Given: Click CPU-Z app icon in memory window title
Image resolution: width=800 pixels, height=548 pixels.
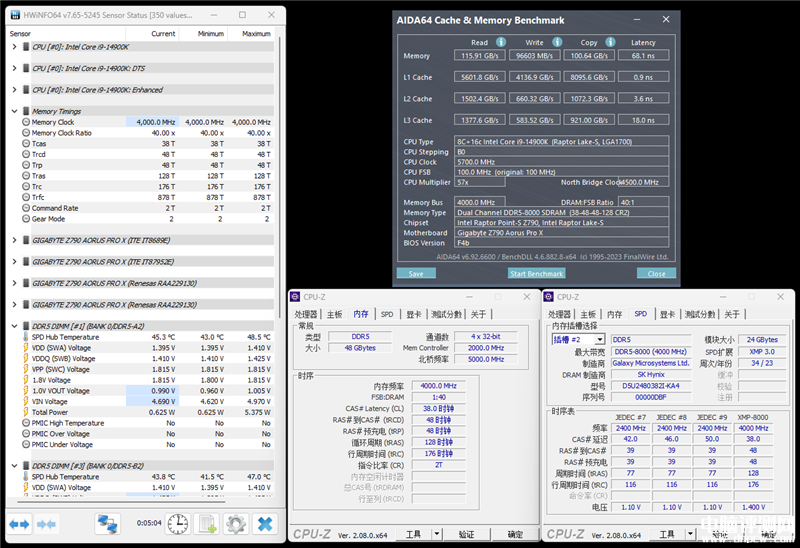Looking at the screenshot, I should pyautogui.click(x=295, y=296).
